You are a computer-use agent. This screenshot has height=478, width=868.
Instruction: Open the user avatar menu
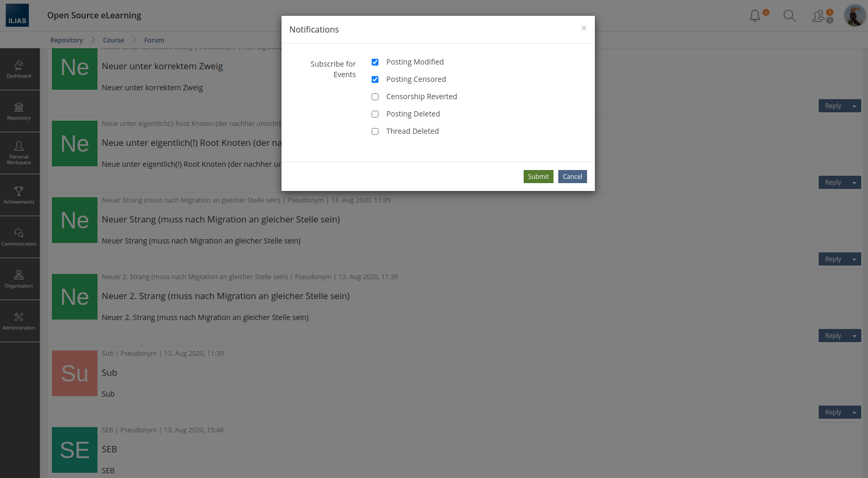(x=854, y=16)
